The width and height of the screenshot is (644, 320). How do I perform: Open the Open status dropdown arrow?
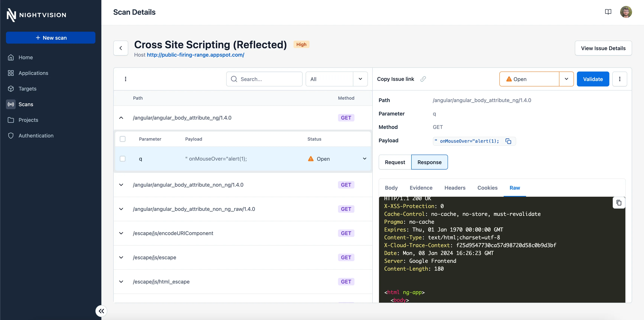click(566, 79)
